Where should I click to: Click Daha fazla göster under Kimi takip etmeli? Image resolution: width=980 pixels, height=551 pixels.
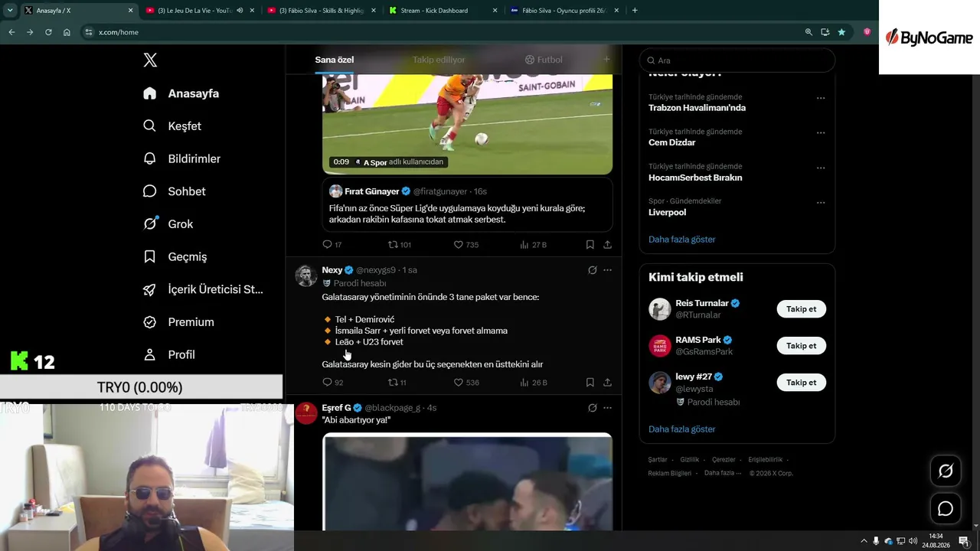(681, 429)
